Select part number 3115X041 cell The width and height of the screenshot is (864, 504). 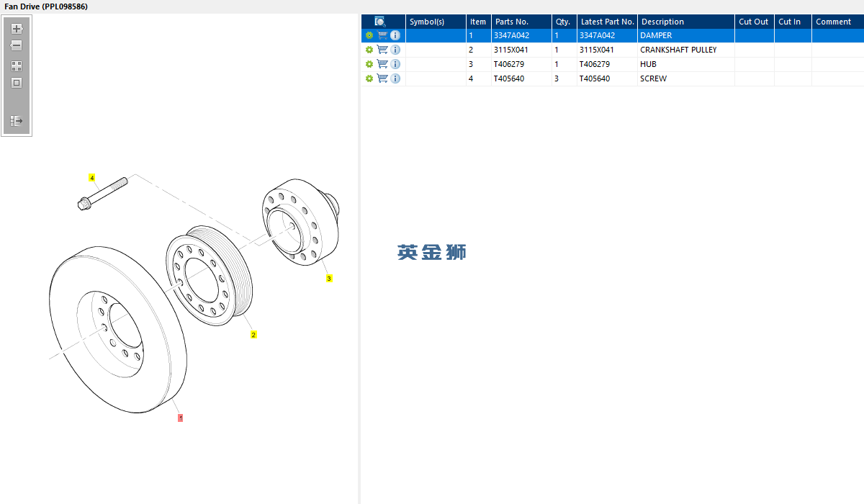(521, 50)
